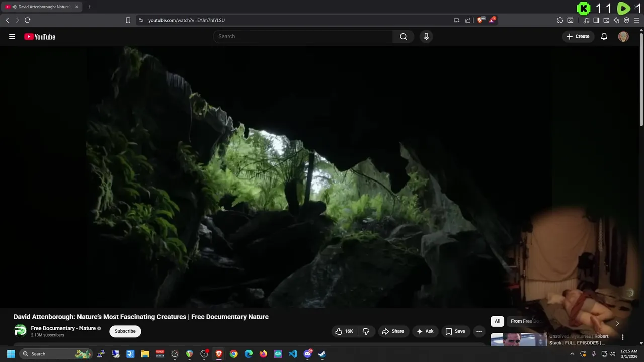Bookmark this page with bookmark icon
644x362 pixels.
128,20
